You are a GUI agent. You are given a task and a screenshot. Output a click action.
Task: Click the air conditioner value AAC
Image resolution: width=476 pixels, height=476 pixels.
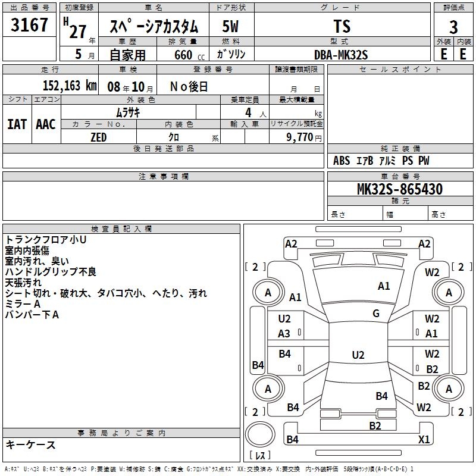coord(46,124)
